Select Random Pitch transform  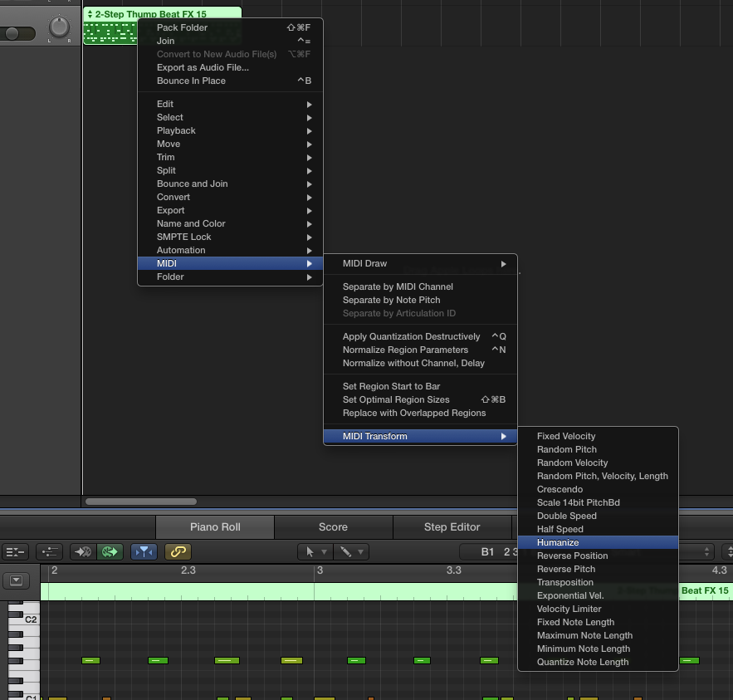[598, 449]
